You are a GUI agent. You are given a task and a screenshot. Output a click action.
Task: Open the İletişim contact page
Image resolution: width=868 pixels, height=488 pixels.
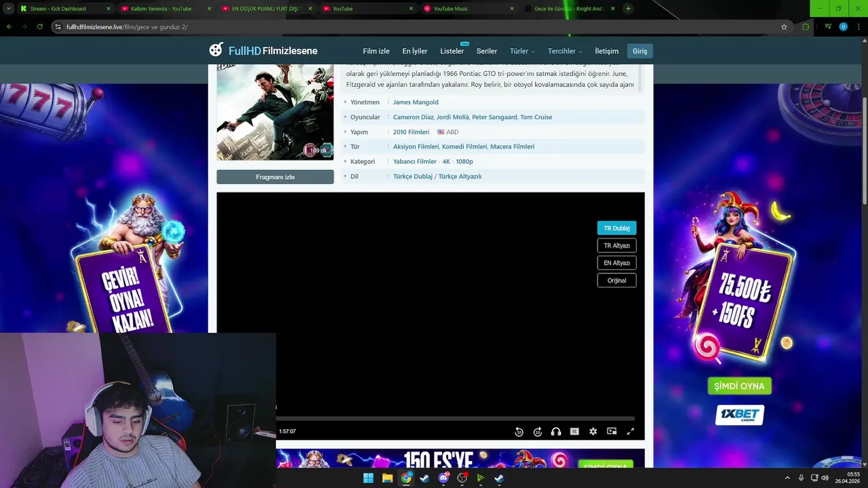pyautogui.click(x=606, y=51)
